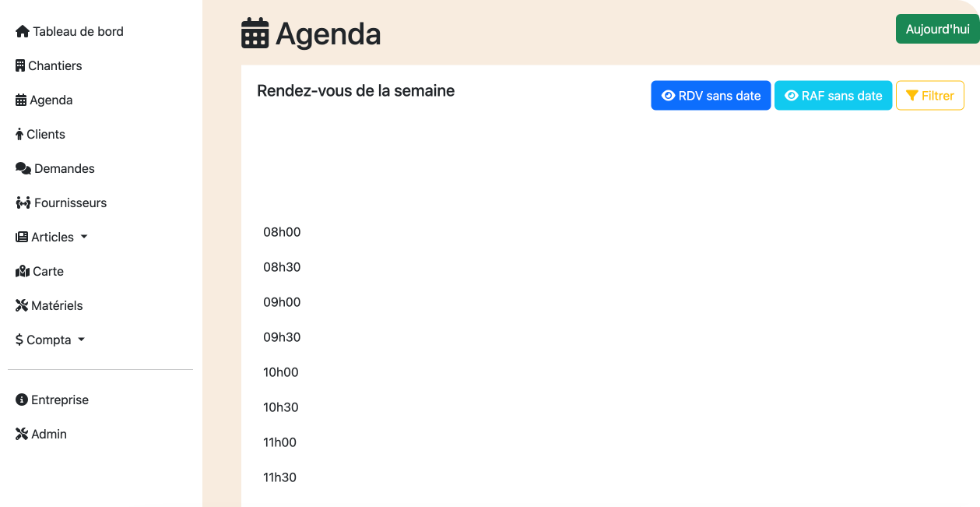Click the large calendar icon in Agenda heading
The height and width of the screenshot is (507, 980).
[255, 34]
